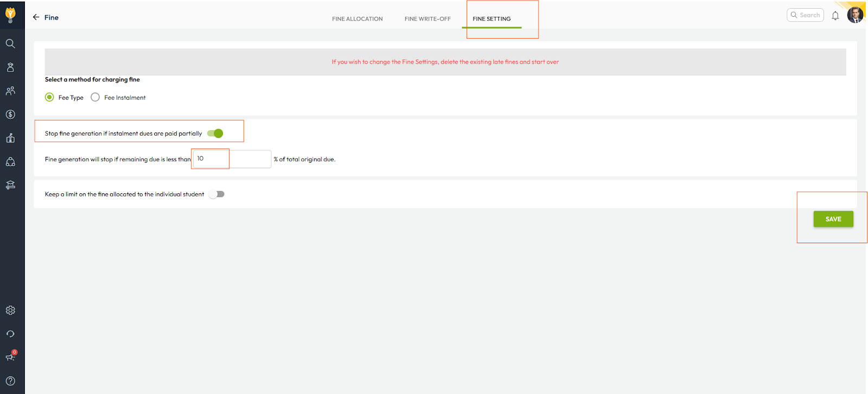Switch to the Fine Write-Off tab
Viewport: 868px width, 394px height.
[x=427, y=19]
